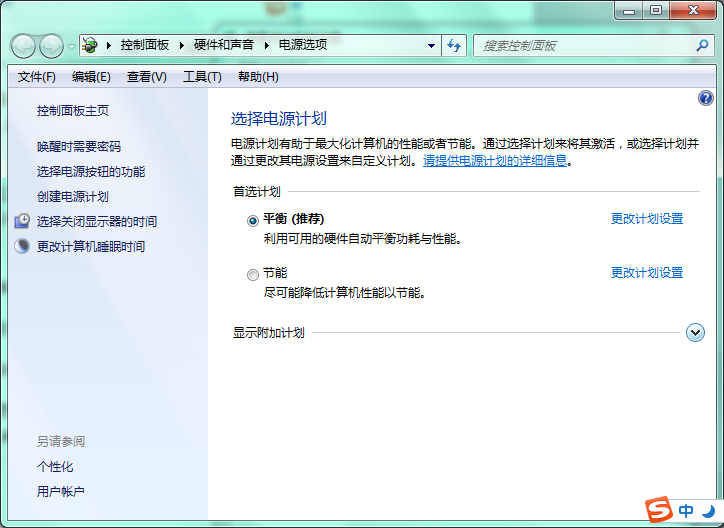Viewport: 724px width, 528px height.
Task: Open 更改计算机睡眠时间 link
Action: click(91, 246)
